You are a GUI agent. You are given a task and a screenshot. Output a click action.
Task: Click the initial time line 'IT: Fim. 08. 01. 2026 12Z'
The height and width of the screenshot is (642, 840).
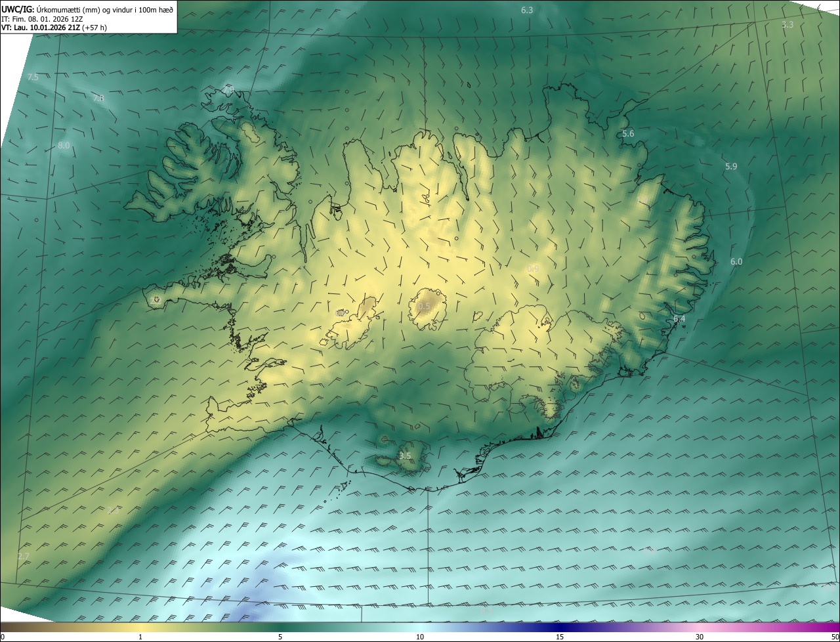click(x=42, y=19)
